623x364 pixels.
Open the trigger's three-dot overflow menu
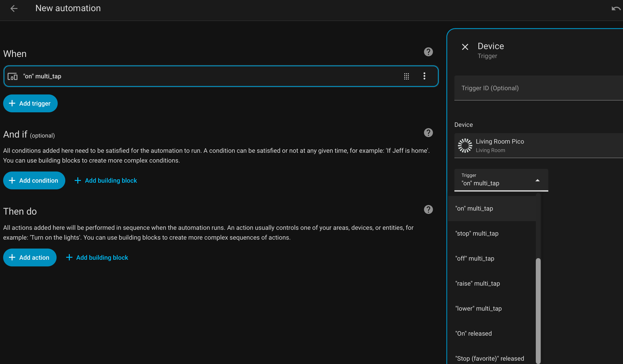424,76
